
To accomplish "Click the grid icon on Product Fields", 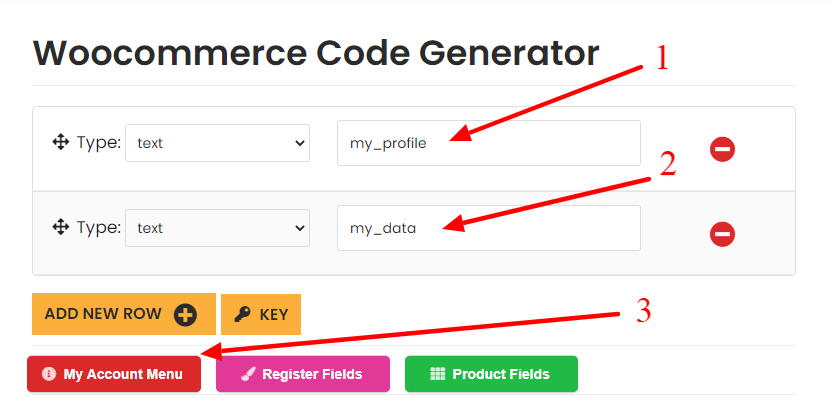I will pos(437,374).
